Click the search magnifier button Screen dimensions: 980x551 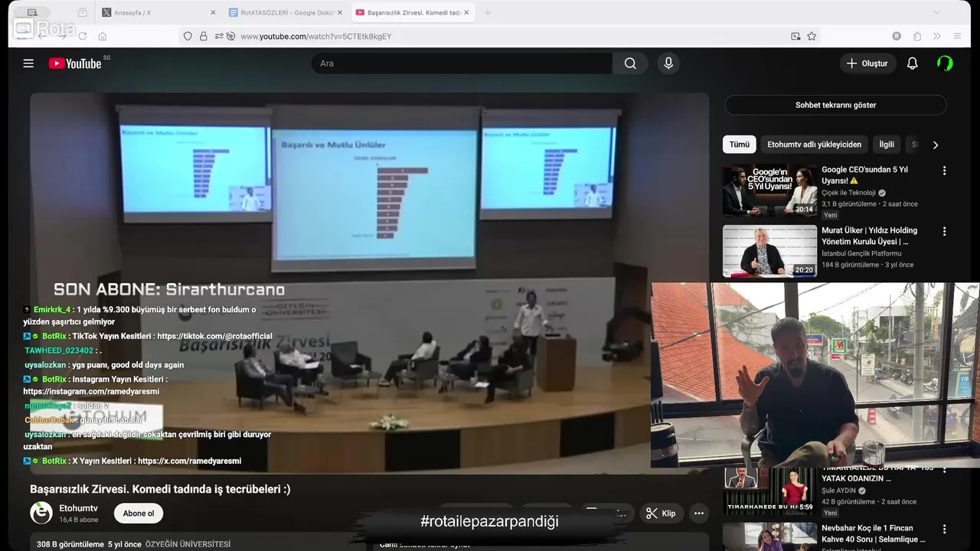click(630, 64)
